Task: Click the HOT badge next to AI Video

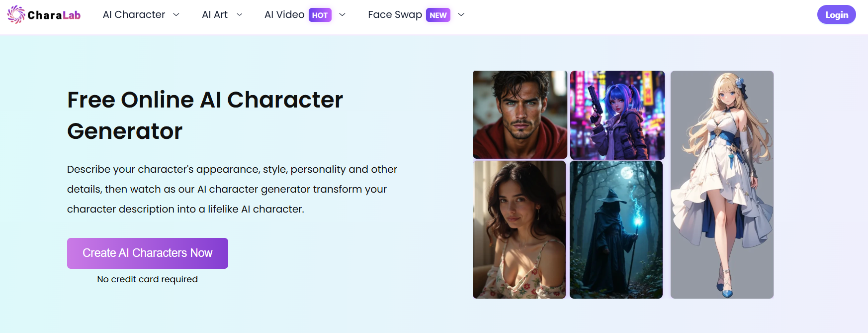Action: click(x=320, y=15)
